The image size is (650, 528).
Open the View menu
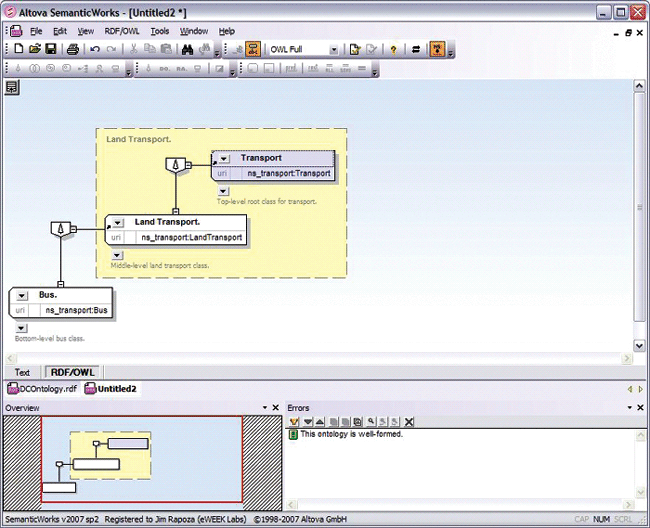pyautogui.click(x=85, y=31)
